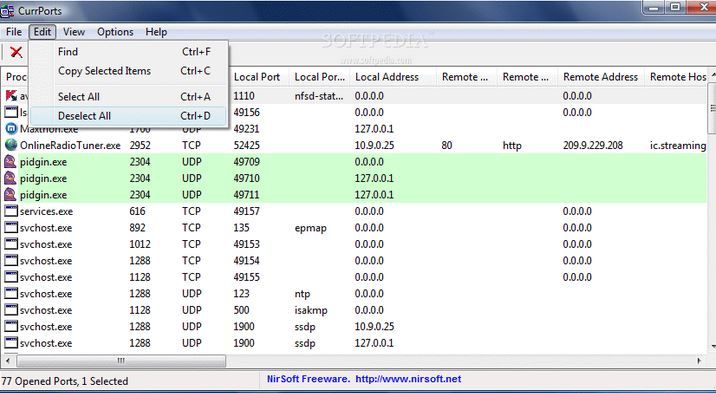Viewport: 716px width, 393px height.
Task: Click the CurrPorts title bar app icon
Action: (x=7, y=10)
